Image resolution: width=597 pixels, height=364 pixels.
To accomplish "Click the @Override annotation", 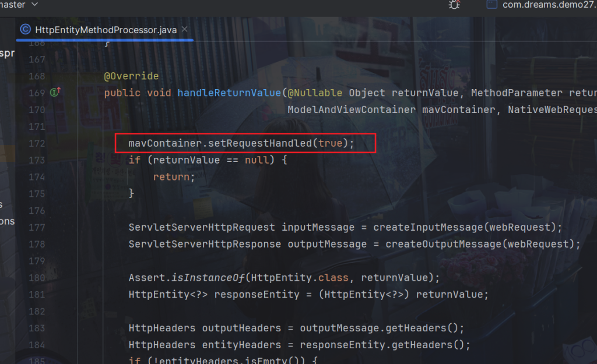I will [131, 76].
